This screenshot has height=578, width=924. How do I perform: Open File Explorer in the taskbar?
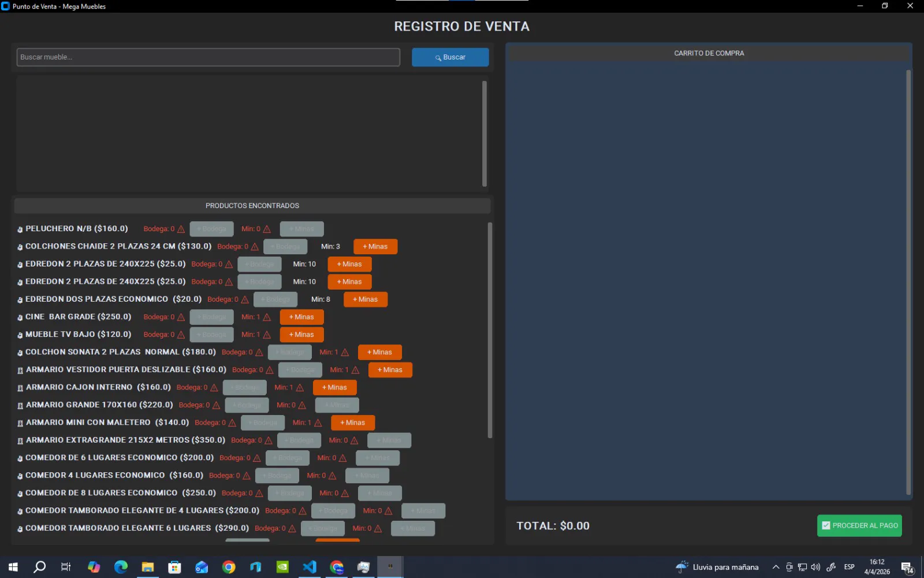click(x=148, y=567)
